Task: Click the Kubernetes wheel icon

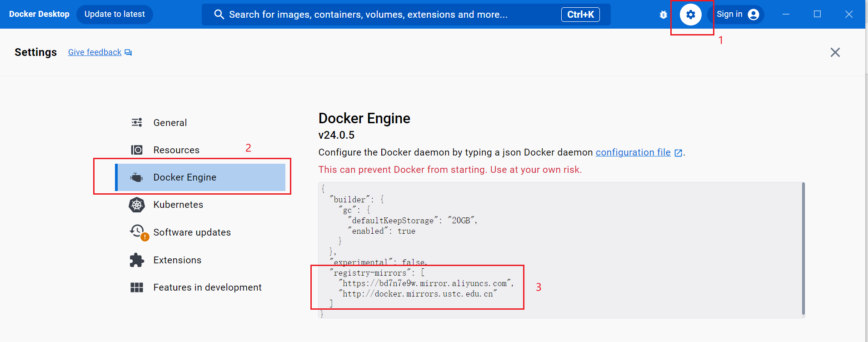Action: point(137,205)
